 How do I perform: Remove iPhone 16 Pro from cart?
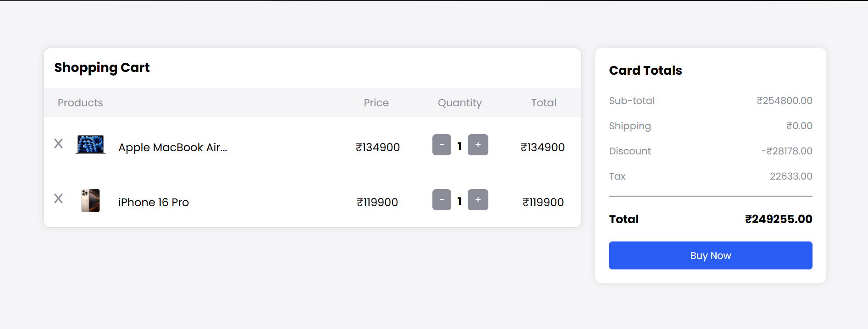click(58, 198)
